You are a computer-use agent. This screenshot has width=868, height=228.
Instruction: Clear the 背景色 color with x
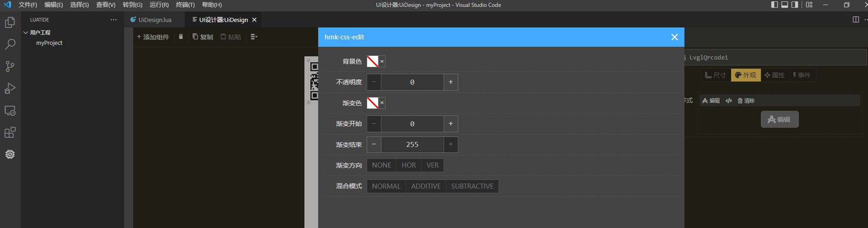(382, 61)
